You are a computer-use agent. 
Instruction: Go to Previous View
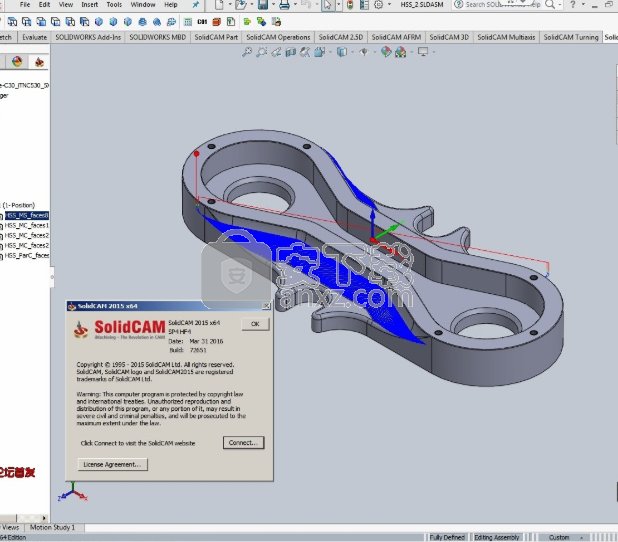pos(276,52)
